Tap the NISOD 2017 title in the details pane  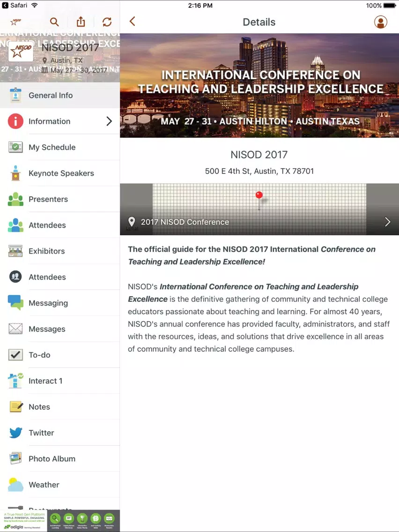259,155
